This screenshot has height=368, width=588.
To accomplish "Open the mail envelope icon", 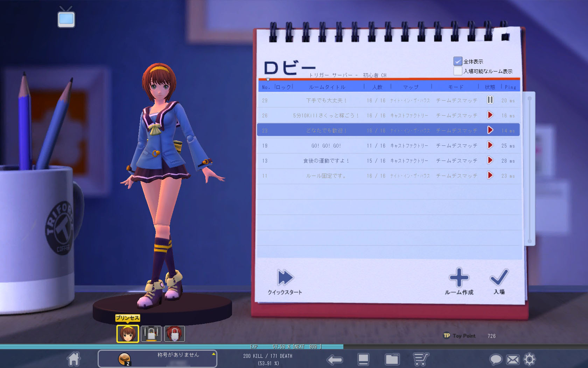I will click(x=513, y=360).
